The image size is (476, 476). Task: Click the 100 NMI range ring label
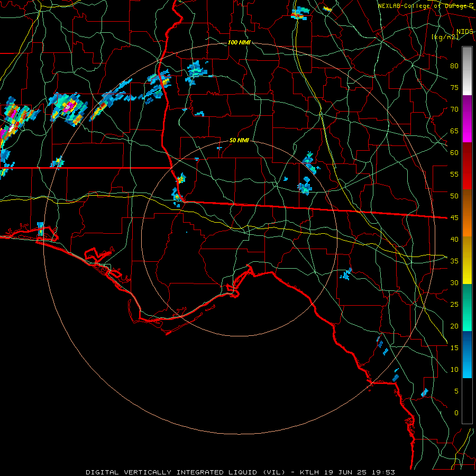coord(239,42)
